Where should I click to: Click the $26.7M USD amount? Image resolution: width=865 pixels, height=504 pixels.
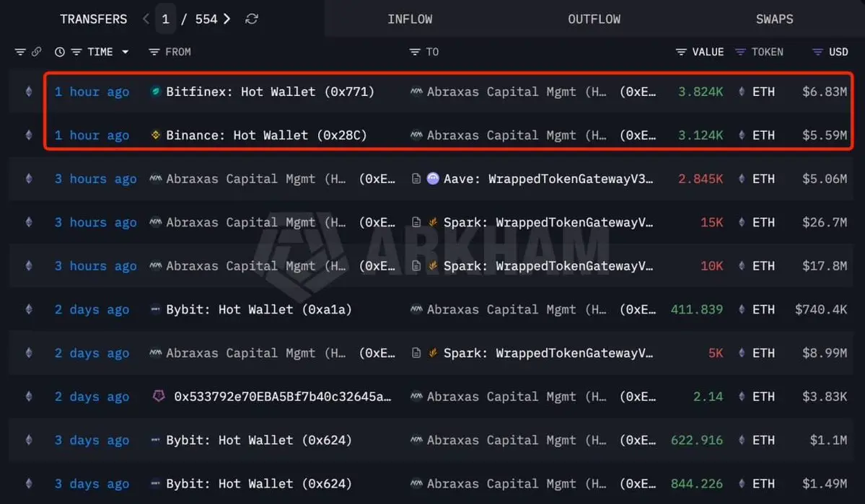tap(824, 222)
